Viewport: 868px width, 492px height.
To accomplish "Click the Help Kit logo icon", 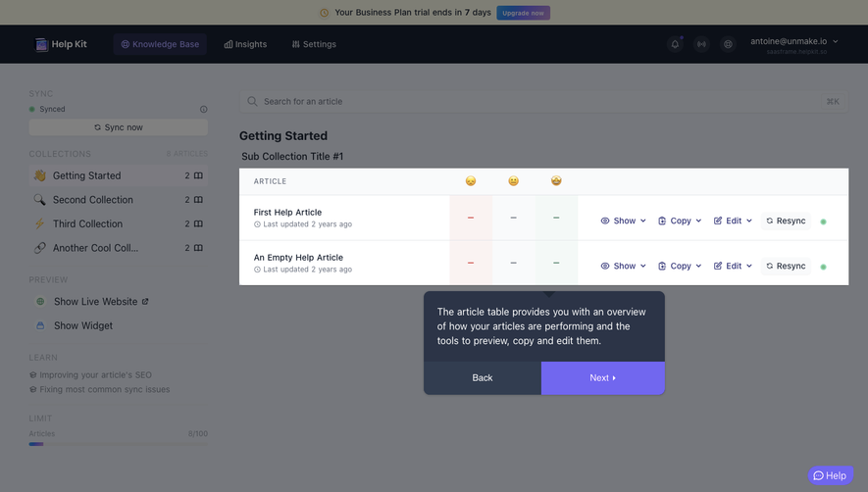I will pyautogui.click(x=41, y=44).
